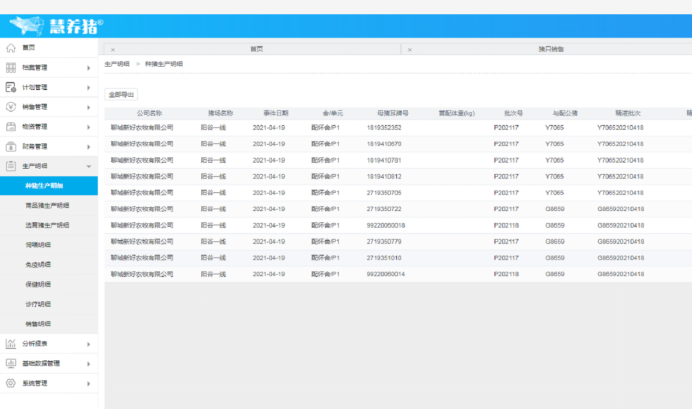The width and height of the screenshot is (692, 409).
Task: Click ear tag cell 1819410781
Action: (x=384, y=160)
